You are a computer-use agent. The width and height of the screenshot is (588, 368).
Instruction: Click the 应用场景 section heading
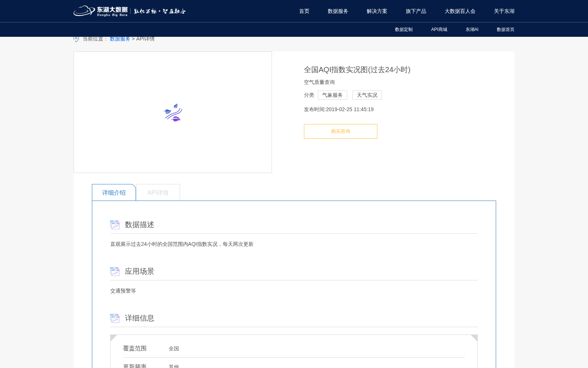coord(140,272)
